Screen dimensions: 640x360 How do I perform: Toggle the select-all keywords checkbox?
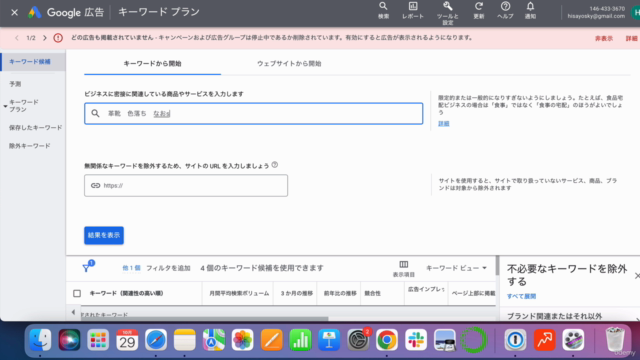[77, 293]
